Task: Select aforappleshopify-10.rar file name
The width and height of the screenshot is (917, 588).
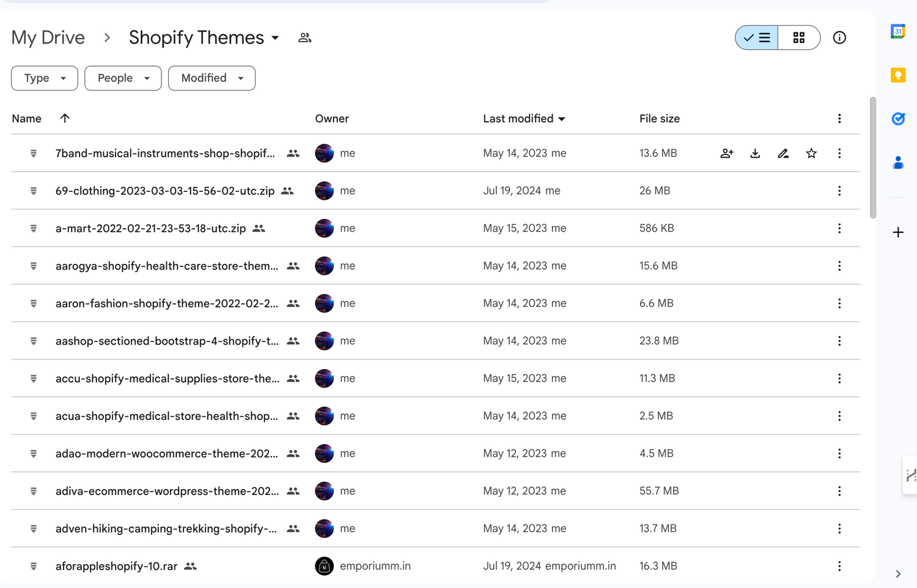Action: coord(116,567)
